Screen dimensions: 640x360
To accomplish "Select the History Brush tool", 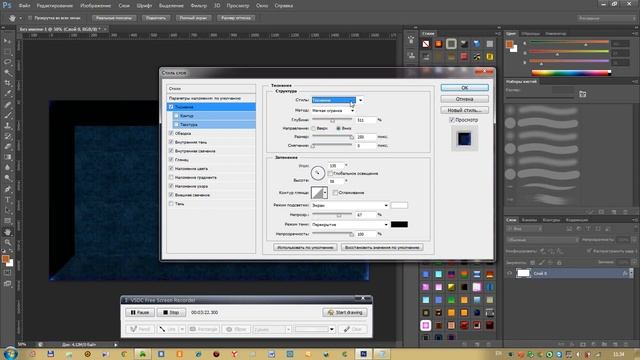I will (7, 136).
